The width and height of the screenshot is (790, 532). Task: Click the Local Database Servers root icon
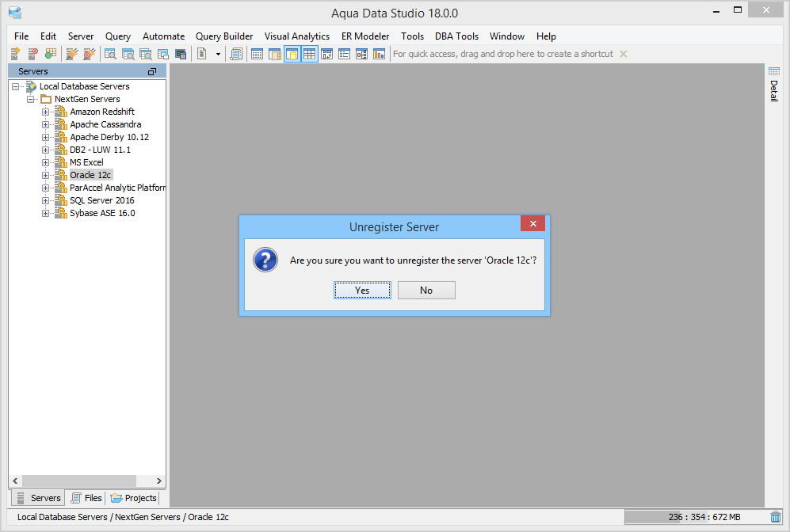click(31, 86)
